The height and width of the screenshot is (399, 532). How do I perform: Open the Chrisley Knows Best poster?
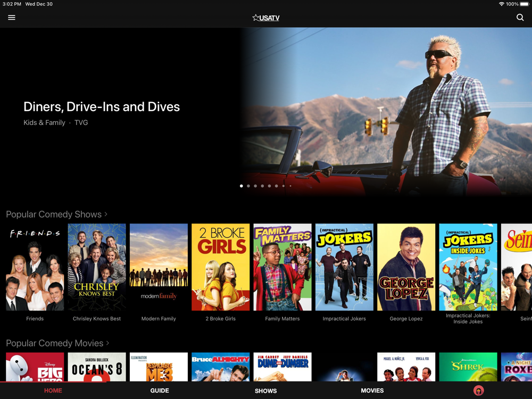coord(97,267)
